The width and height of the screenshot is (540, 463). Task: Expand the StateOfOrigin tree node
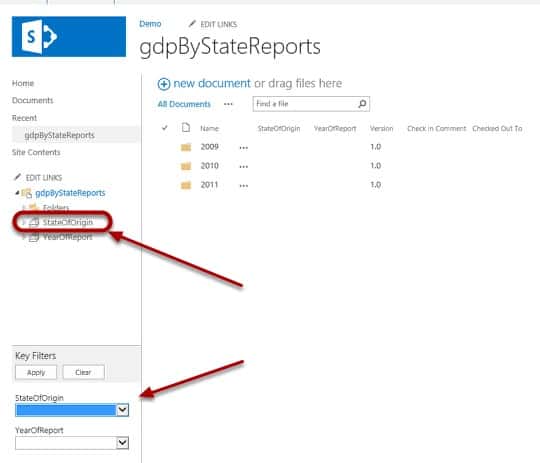[23, 222]
